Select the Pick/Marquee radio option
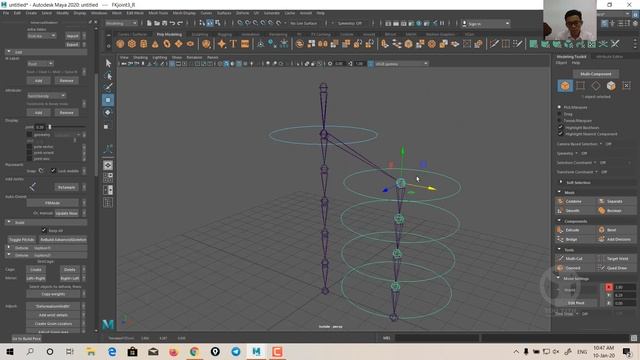 [560, 107]
